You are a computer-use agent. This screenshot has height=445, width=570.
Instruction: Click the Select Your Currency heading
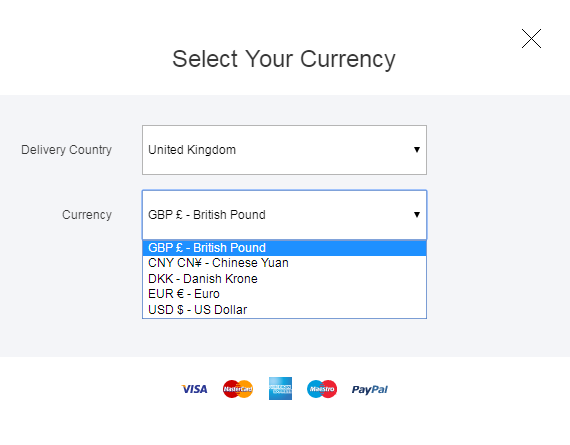(x=284, y=59)
